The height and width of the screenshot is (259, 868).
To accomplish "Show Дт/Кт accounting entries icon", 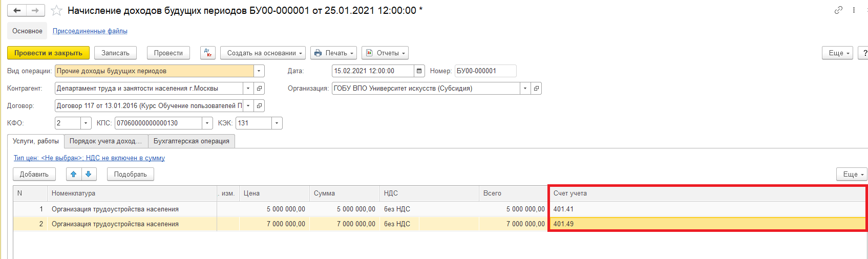I will pos(208,53).
